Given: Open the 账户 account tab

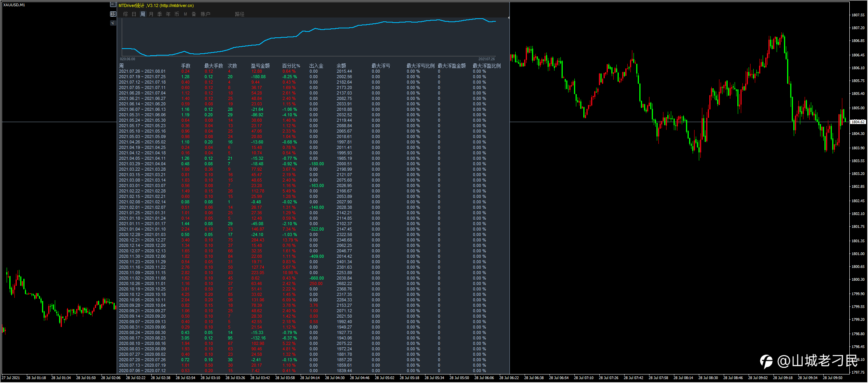Looking at the screenshot, I should point(205,14).
